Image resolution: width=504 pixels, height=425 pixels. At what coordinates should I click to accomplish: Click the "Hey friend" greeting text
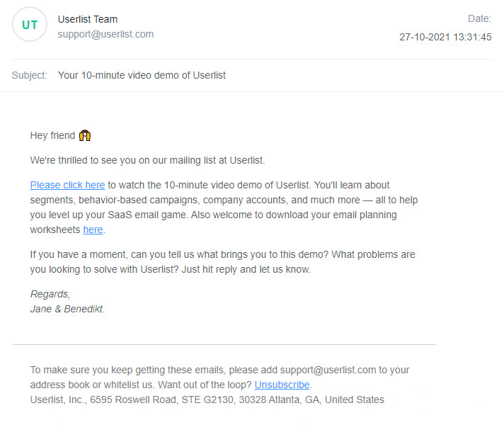[x=53, y=135]
